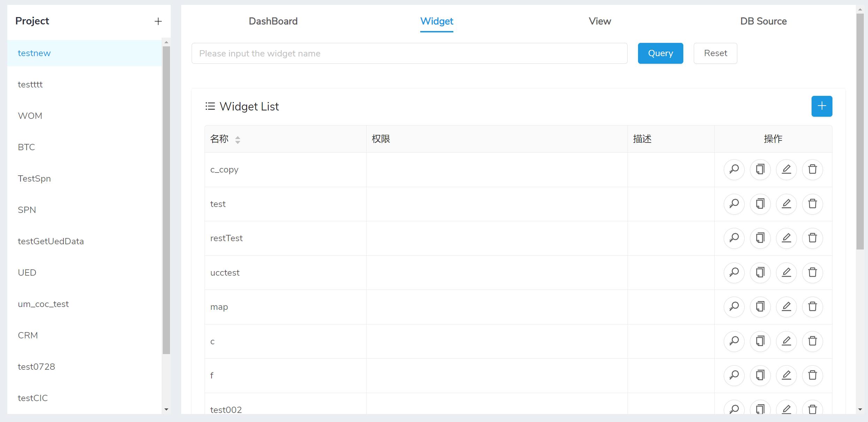Copy the widget named f

pyautogui.click(x=760, y=375)
